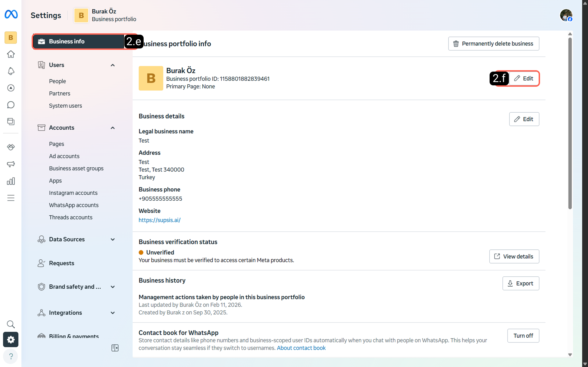Screen dimensions: 588x367
Task: Click the 'Turkey' country text
Action: [147, 177]
